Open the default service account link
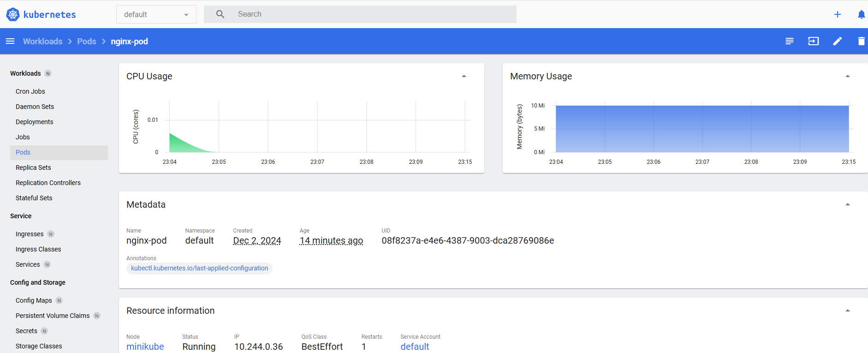 point(415,347)
